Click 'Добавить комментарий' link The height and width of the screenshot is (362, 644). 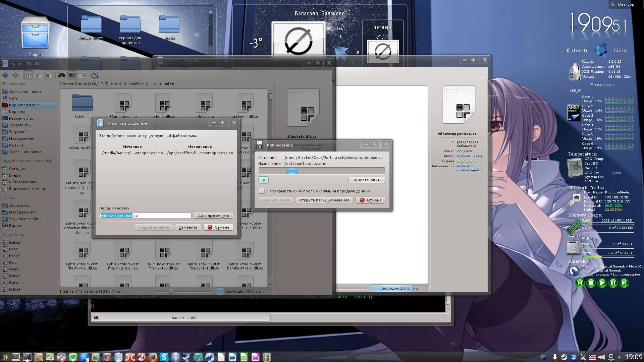[468, 168]
